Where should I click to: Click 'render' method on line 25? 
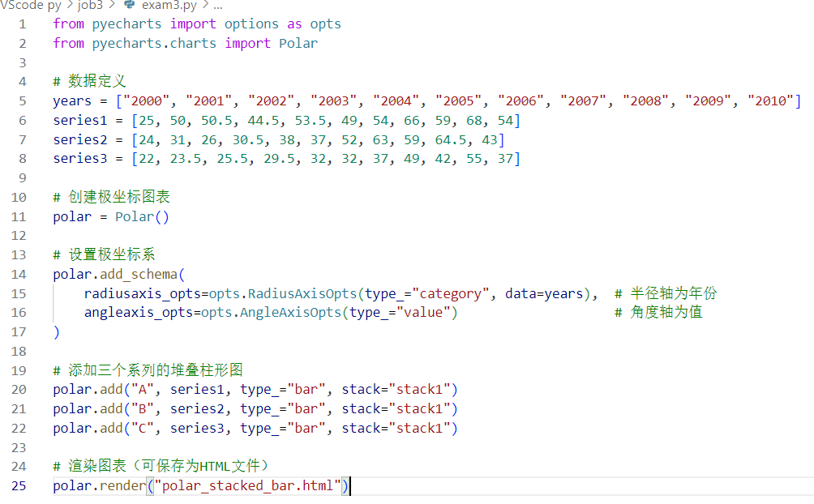[123, 486]
